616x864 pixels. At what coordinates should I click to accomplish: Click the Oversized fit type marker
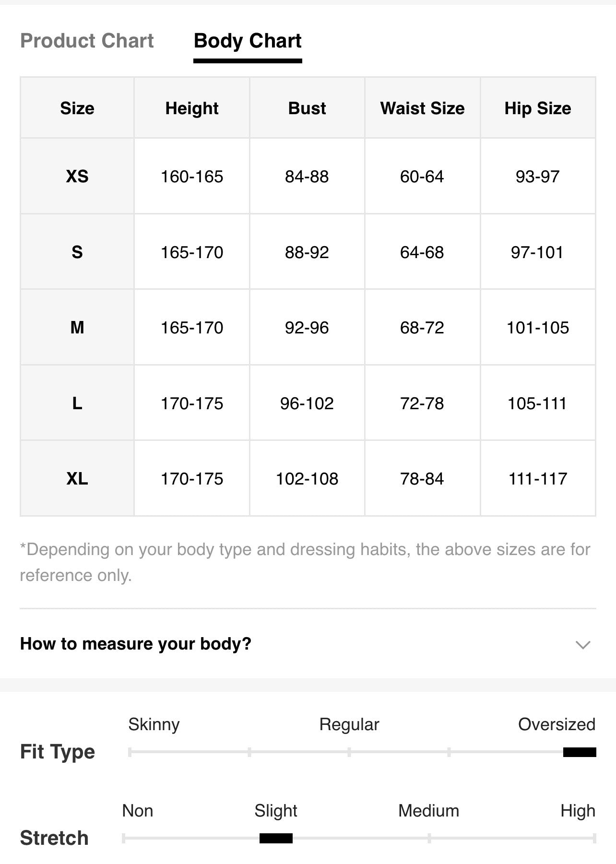point(580,752)
